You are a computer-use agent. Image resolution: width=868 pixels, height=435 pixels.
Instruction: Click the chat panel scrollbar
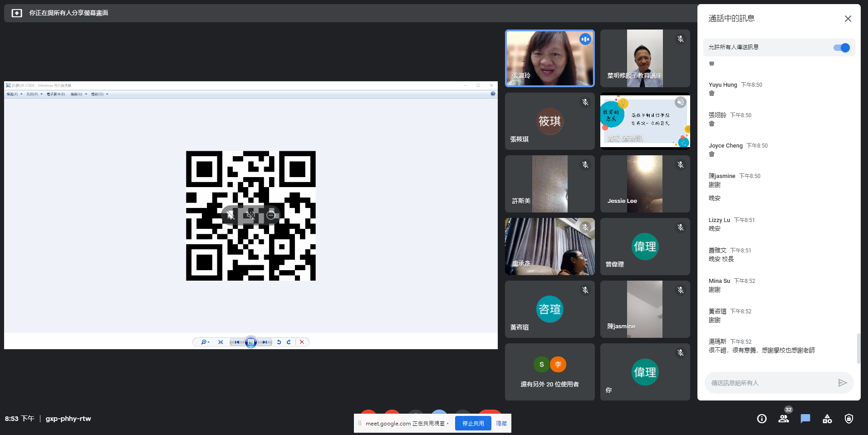point(858,349)
